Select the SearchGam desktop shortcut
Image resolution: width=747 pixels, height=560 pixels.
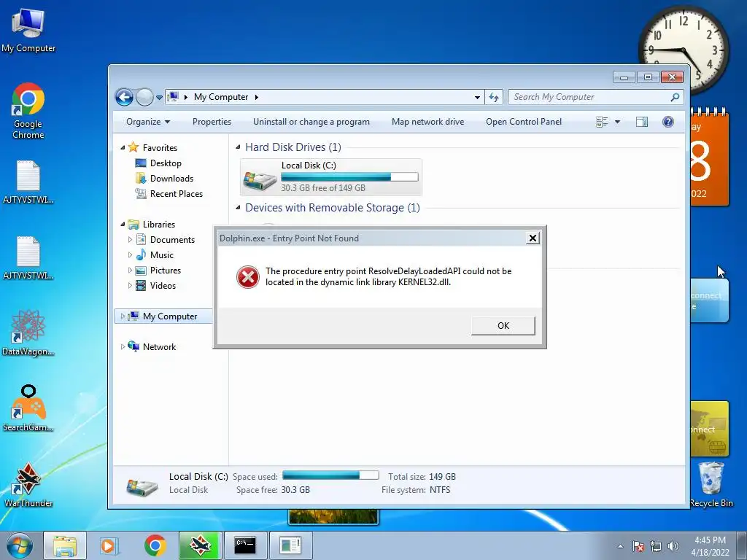pyautogui.click(x=28, y=408)
